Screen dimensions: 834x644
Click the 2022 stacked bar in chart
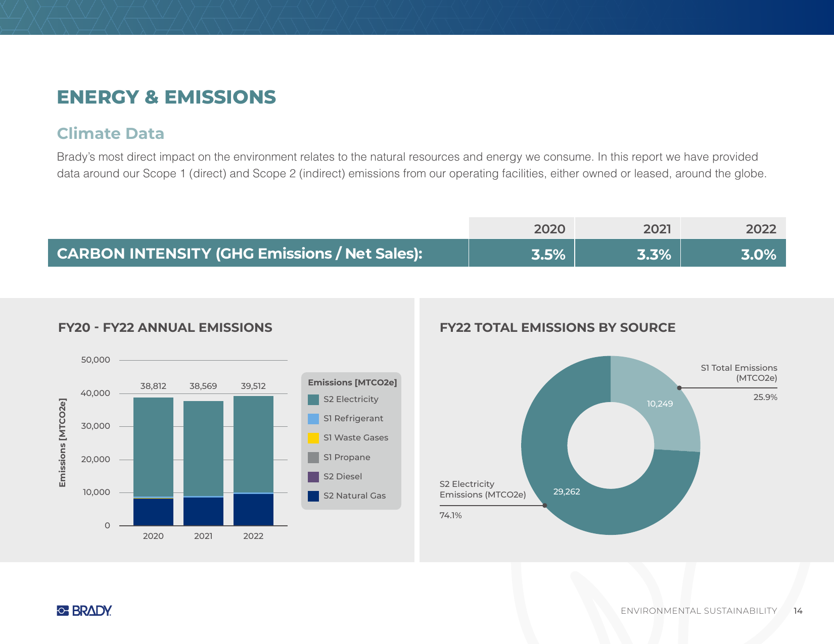tap(253, 461)
